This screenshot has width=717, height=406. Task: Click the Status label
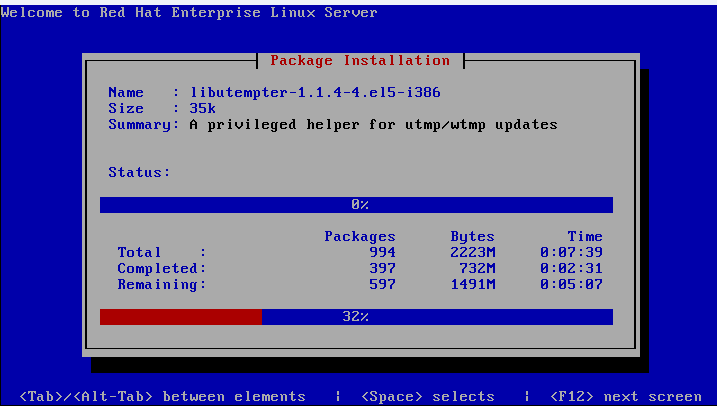click(139, 173)
